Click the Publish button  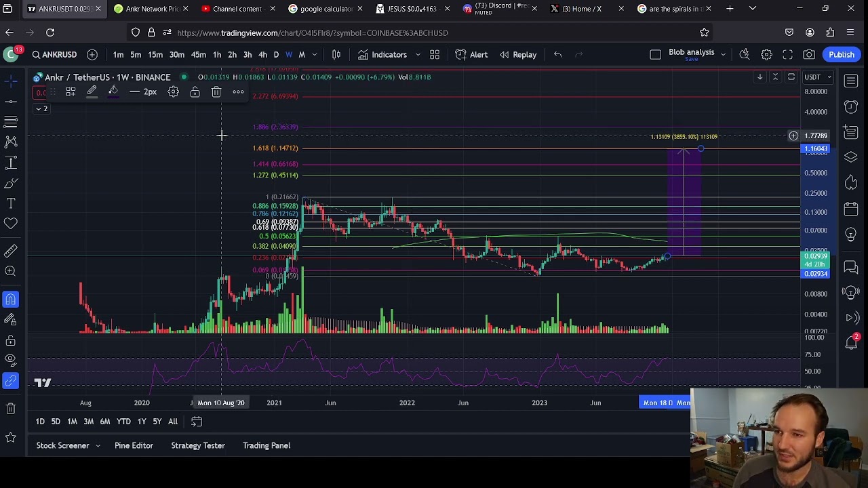pos(842,55)
